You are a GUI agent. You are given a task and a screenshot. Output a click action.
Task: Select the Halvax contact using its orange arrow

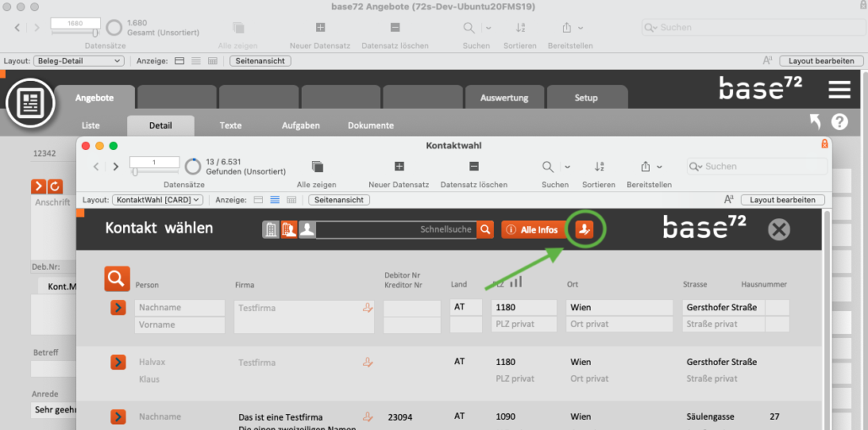tap(118, 362)
